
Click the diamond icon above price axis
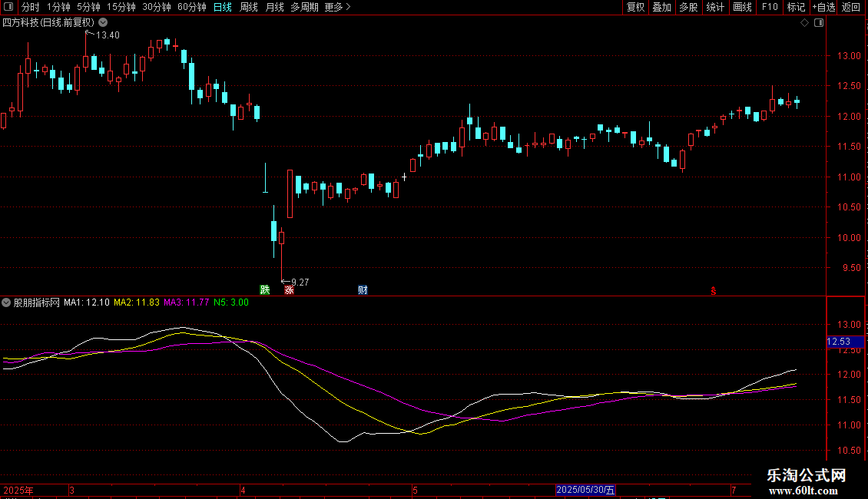(805, 23)
